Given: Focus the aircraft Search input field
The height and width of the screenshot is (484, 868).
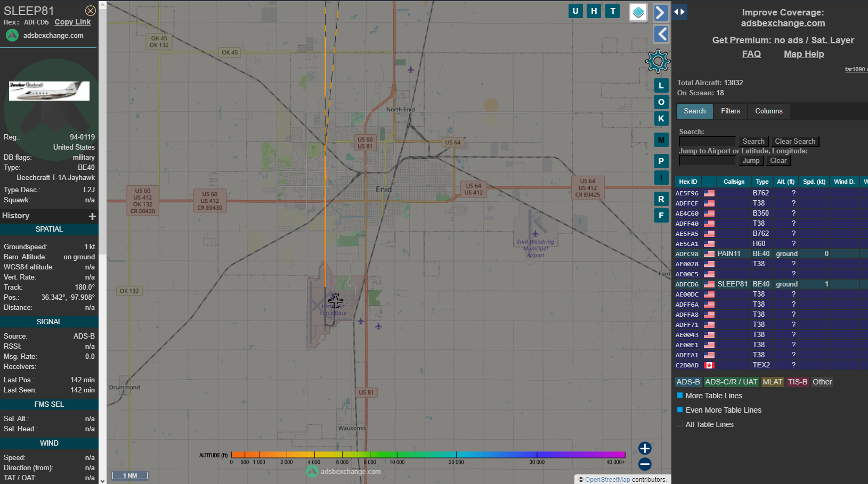Looking at the screenshot, I should (707, 142).
